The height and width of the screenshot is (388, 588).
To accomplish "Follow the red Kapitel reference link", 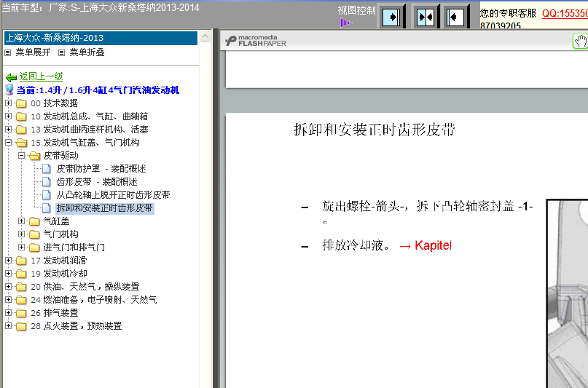I will tap(426, 245).
